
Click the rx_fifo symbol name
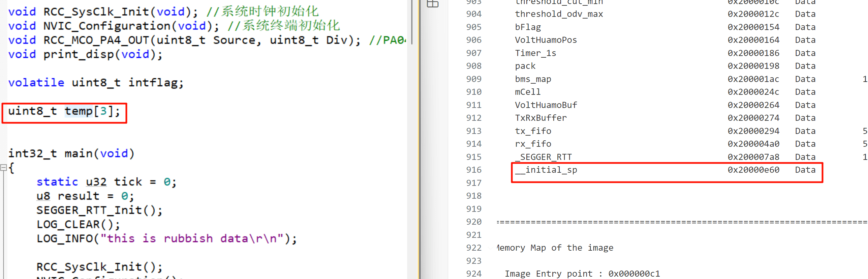[x=533, y=144]
